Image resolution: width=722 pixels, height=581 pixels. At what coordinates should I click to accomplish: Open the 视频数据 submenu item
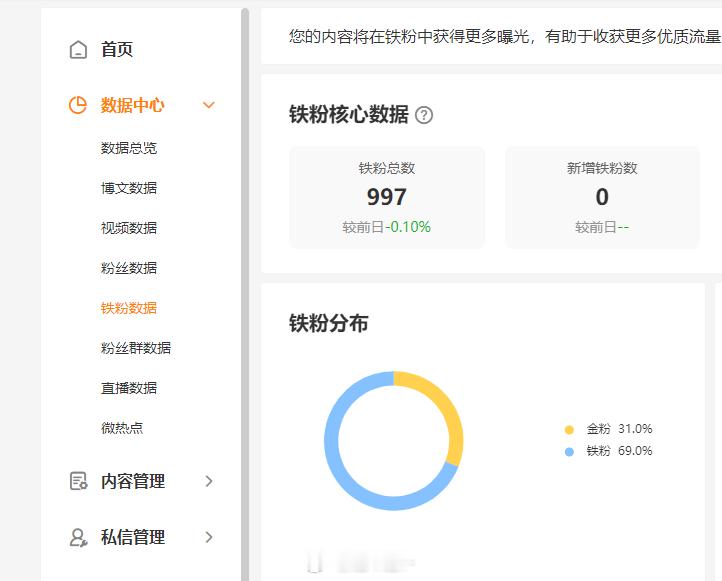coord(129,228)
